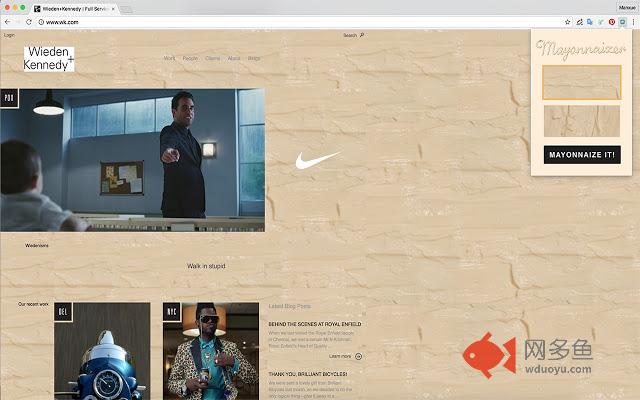Open a new tab button

(x=126, y=9)
